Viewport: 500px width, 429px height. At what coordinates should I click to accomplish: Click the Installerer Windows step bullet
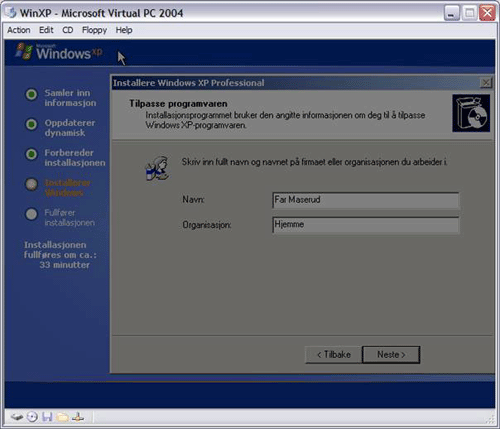pos(31,184)
